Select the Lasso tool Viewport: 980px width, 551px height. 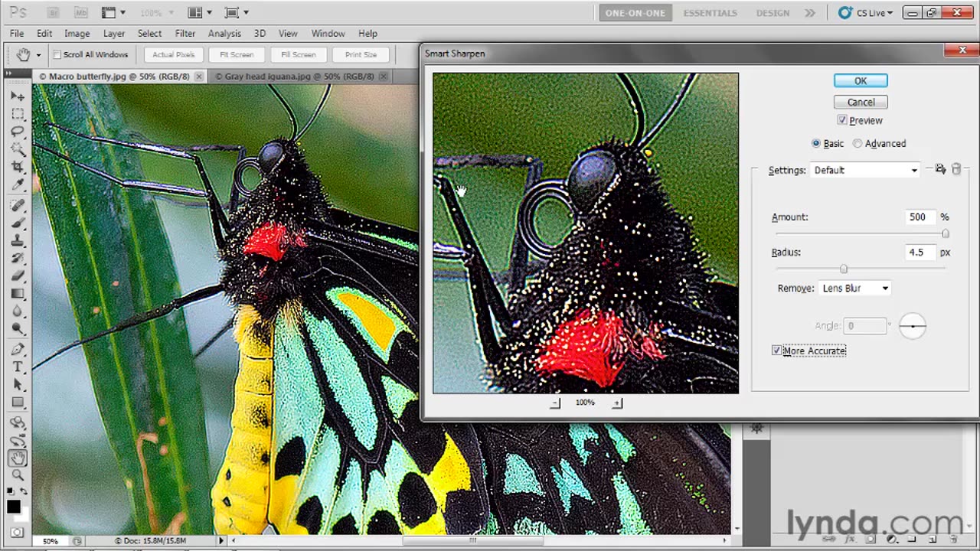tap(18, 132)
